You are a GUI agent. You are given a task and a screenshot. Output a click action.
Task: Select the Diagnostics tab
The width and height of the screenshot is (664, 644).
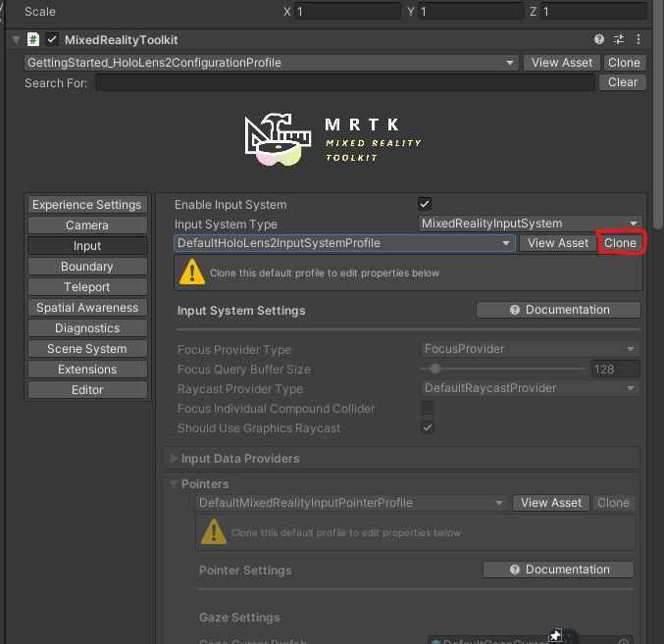87,328
